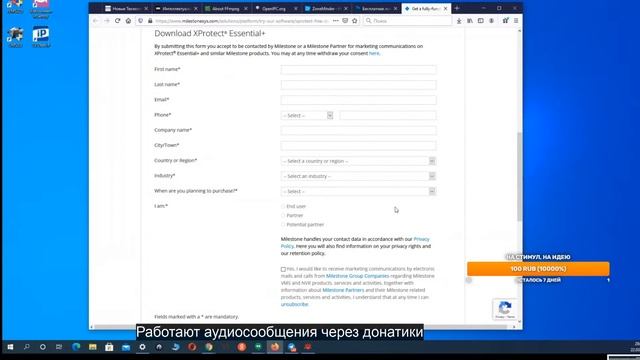Screen dimensions: 640x360
Task: Click the Firefox search box
Action: (x=407, y=20)
